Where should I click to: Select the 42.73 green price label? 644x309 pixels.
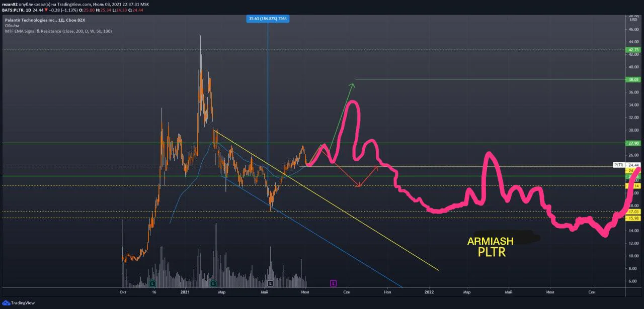(632, 50)
